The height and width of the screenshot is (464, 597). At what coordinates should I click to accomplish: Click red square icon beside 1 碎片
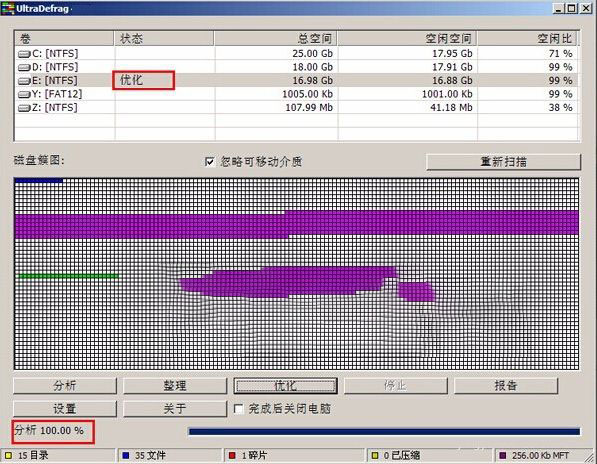(x=232, y=455)
